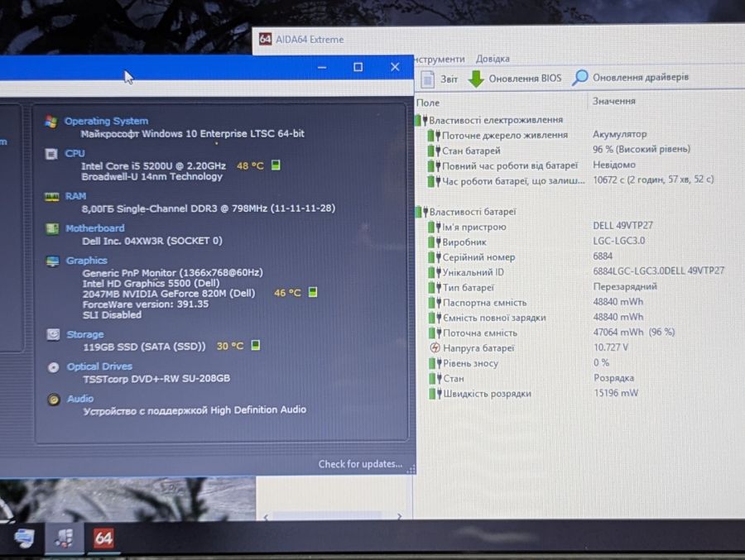Viewport: 745px width, 560px height.
Task: Open the Storage section link
Action: pos(85,334)
